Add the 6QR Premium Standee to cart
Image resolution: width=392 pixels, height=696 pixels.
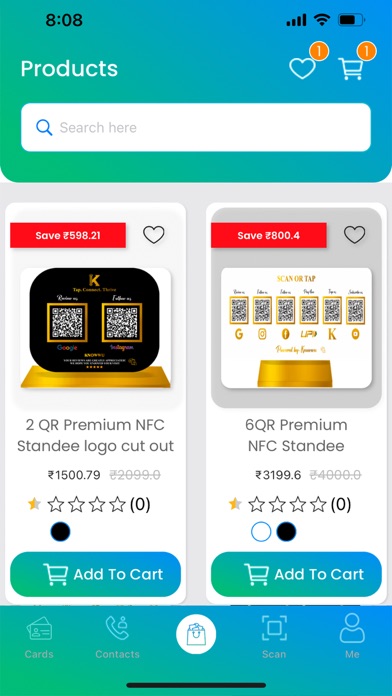point(296,574)
